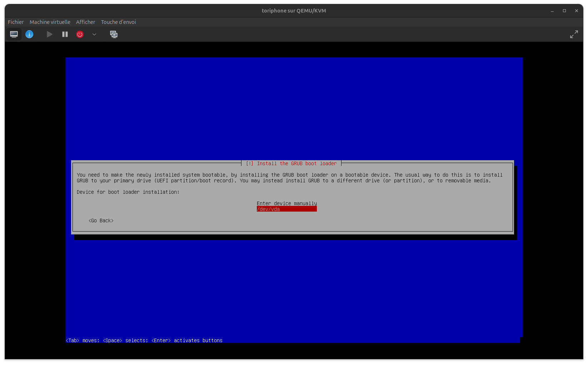Switch to fullscreen with the expand icon
The image size is (588, 365).
tap(574, 34)
